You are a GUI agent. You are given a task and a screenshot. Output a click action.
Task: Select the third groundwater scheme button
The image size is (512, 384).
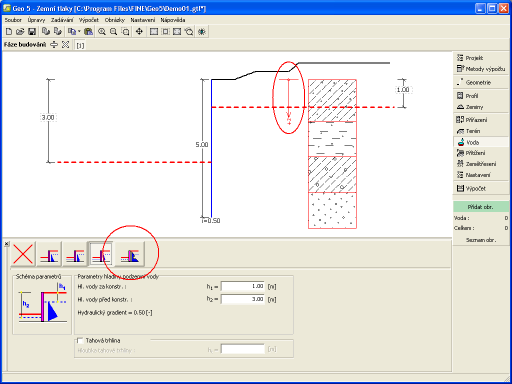click(x=101, y=254)
